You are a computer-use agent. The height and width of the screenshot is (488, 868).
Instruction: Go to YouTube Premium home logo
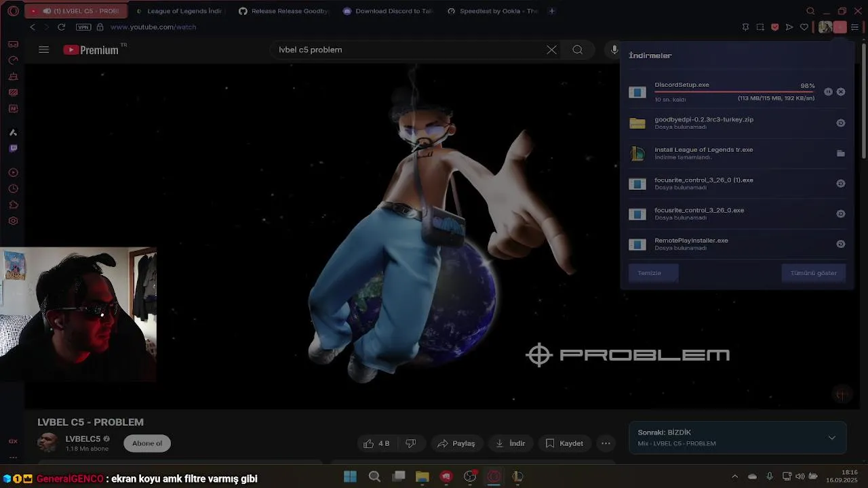91,49
